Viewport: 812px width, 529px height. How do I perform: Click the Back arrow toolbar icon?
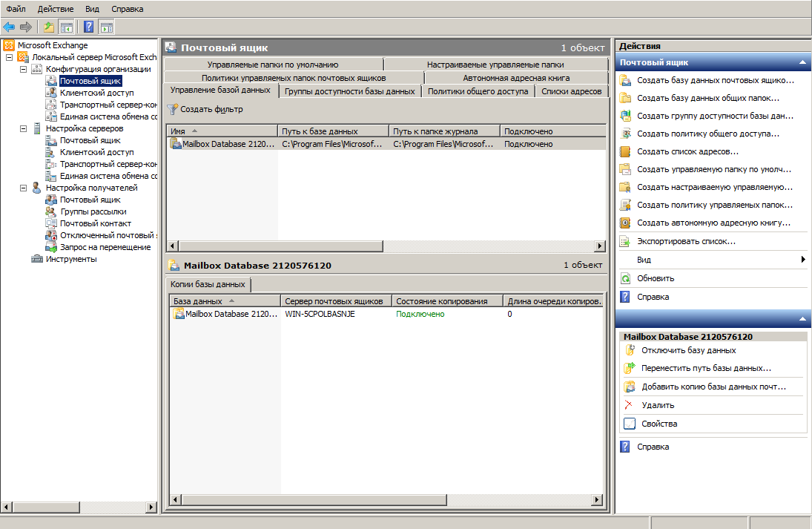click(9, 27)
